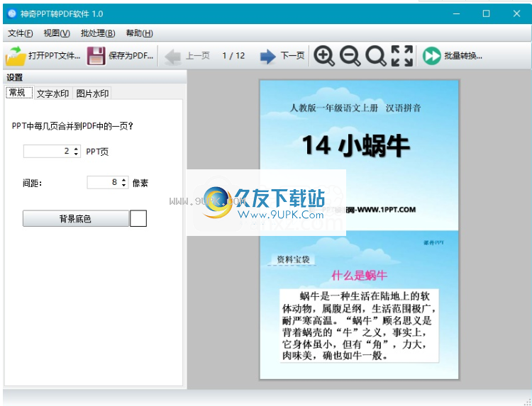Click the save as PDF floppy icon

click(x=96, y=56)
